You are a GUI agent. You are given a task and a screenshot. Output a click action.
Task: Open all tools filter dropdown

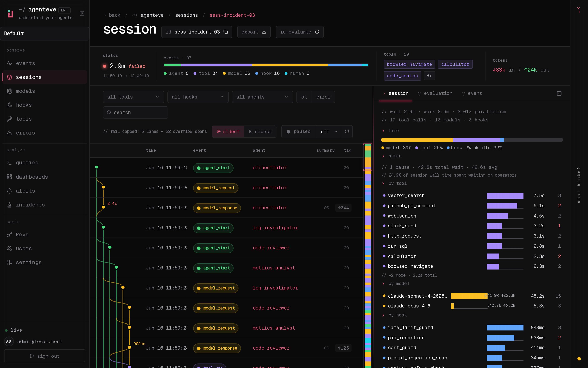(x=133, y=97)
